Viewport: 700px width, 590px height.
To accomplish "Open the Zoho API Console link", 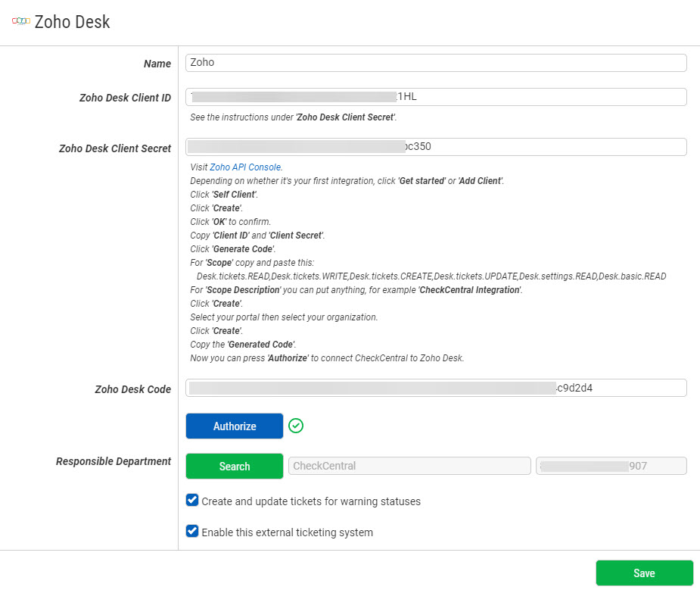I will (245, 167).
